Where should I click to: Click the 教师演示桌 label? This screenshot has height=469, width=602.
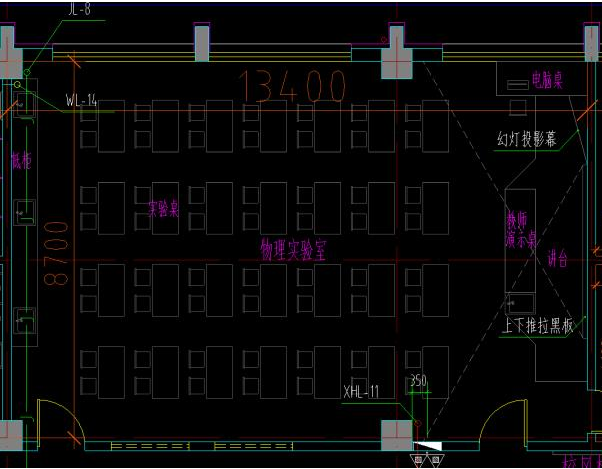[x=521, y=228]
